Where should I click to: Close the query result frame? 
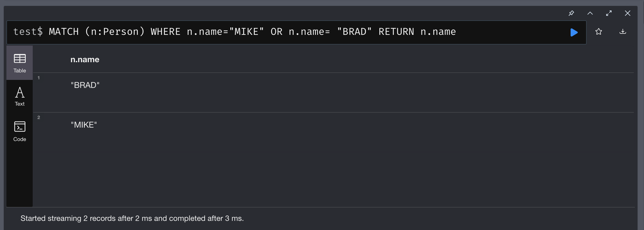tap(628, 13)
